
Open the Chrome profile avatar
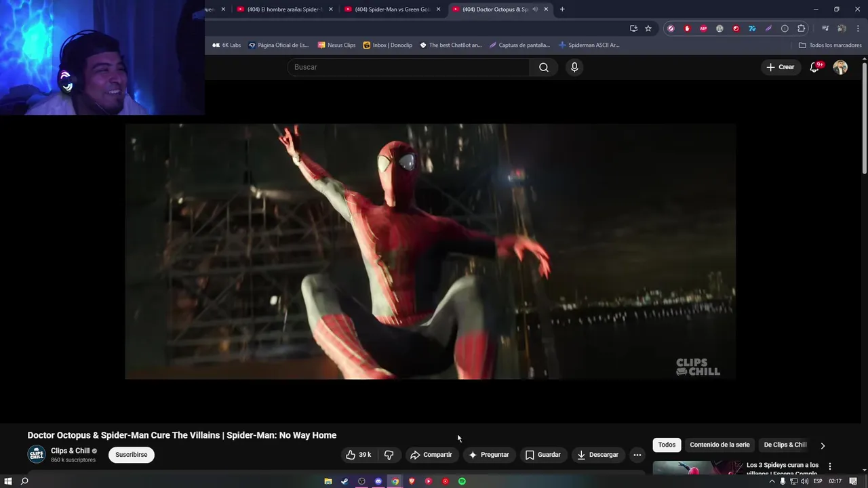(x=842, y=28)
